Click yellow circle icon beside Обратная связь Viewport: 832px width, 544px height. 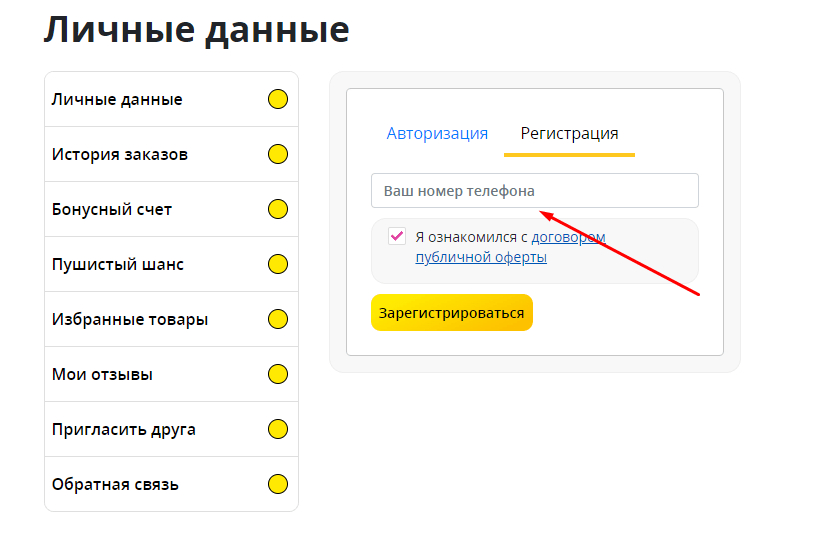click(278, 485)
